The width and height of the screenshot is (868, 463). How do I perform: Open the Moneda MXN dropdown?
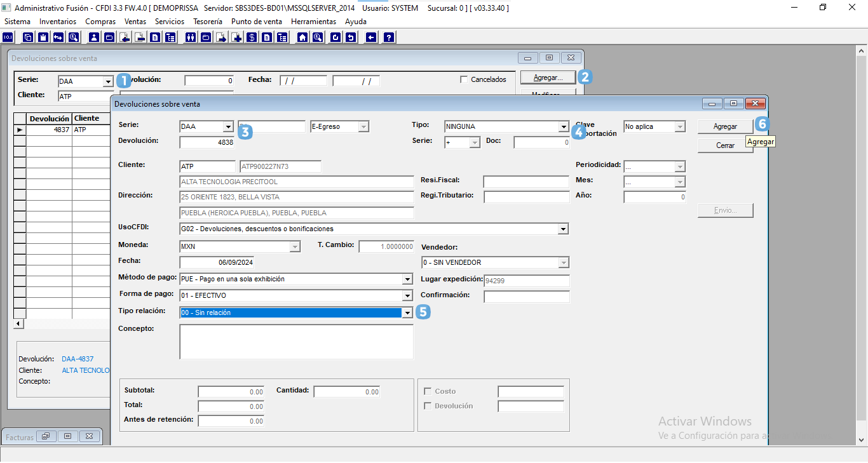pos(295,246)
